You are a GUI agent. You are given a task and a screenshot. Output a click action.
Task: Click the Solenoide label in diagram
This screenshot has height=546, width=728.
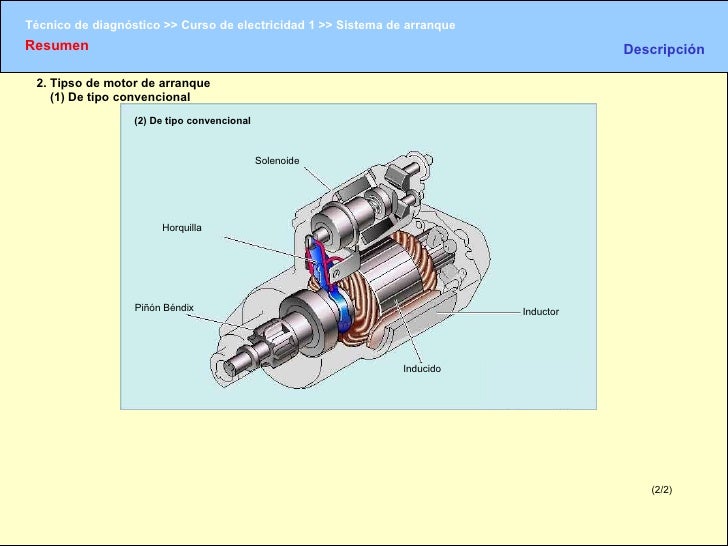point(277,161)
